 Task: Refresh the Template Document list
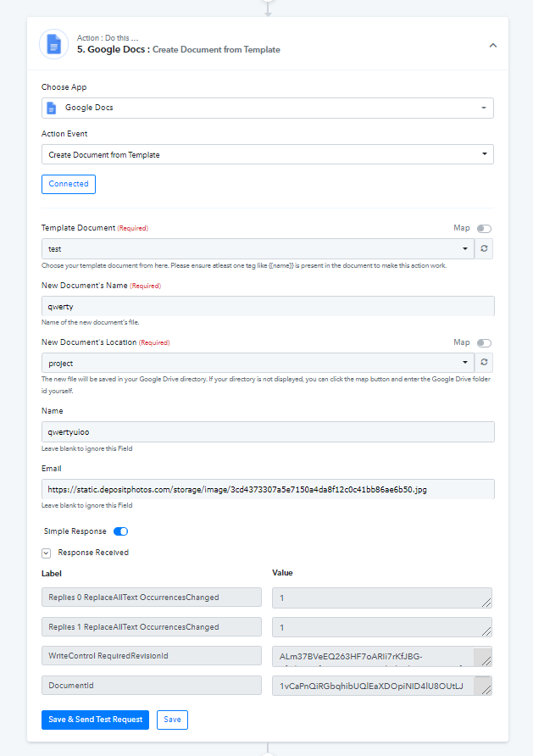point(484,249)
